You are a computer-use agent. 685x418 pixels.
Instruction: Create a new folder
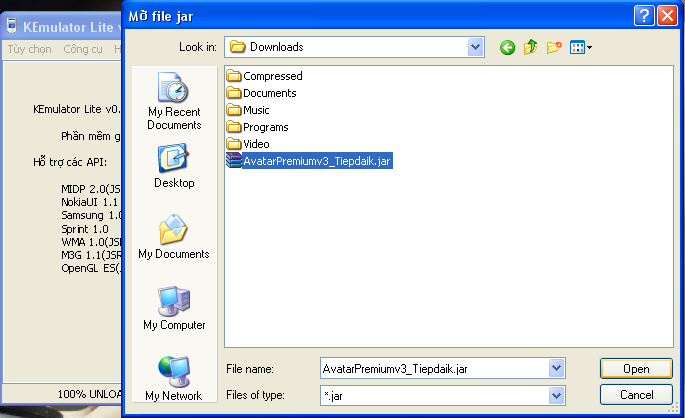[554, 47]
